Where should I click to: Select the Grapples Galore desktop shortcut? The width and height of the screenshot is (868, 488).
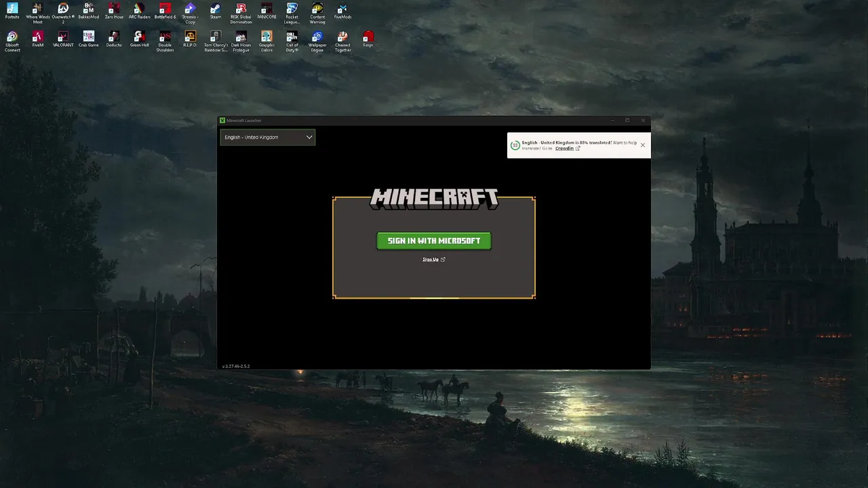267,41
